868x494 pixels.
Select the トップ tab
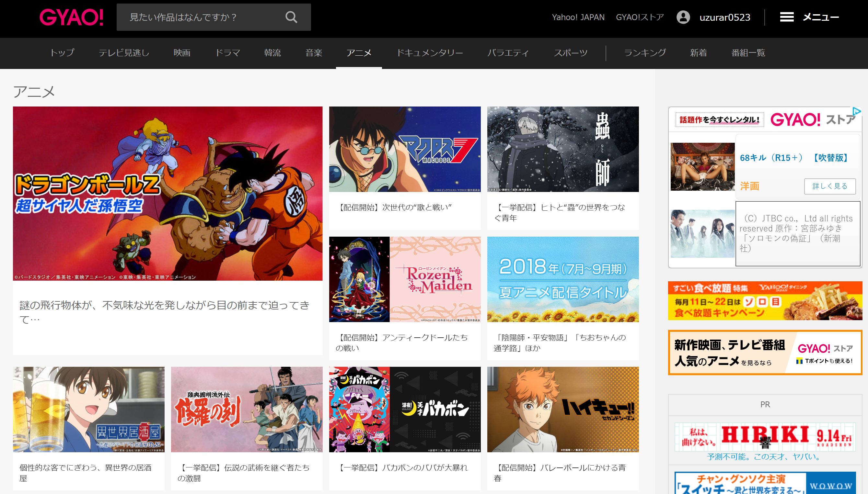[x=62, y=52]
